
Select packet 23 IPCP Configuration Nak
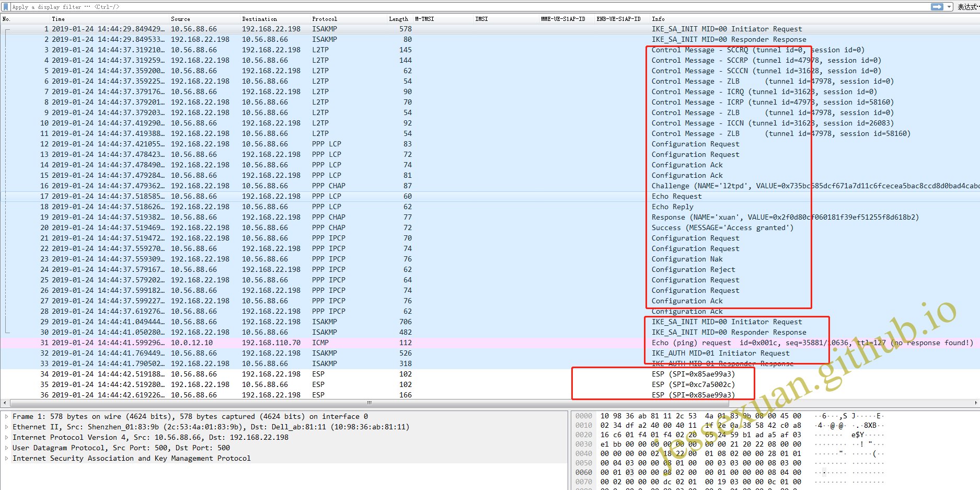(490, 259)
